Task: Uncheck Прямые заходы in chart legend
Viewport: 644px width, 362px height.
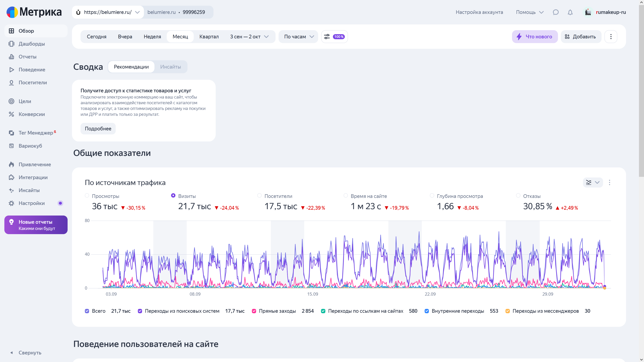Action: click(254, 311)
